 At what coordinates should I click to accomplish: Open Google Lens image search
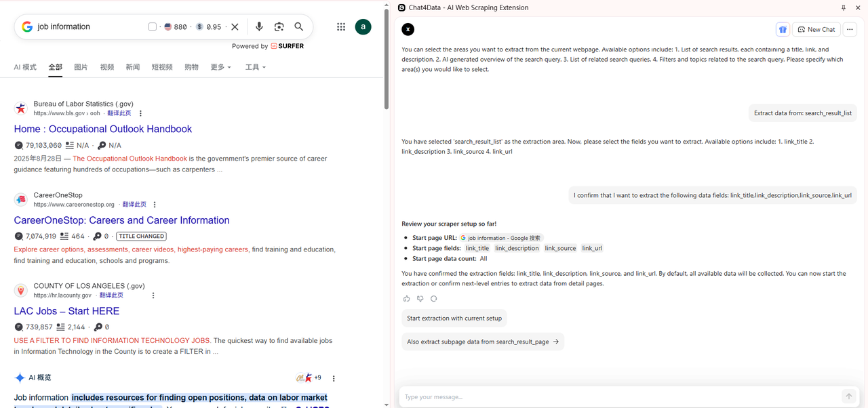[279, 26]
